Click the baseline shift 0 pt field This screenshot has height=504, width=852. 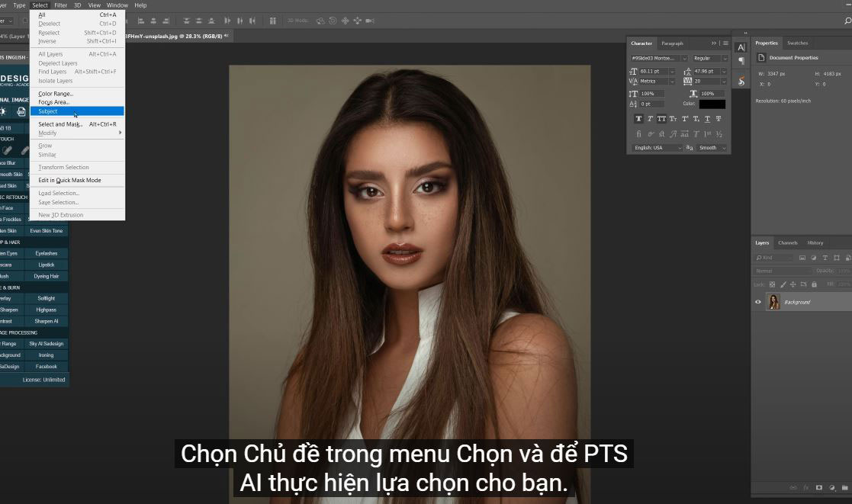pyautogui.click(x=651, y=104)
